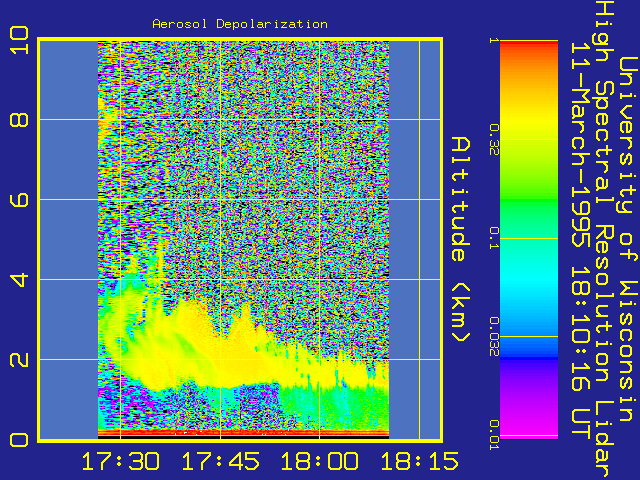Click the red ground-return stripe at plot bottom
Image resolution: width=640 pixels, height=480 pixels.
coord(243,432)
